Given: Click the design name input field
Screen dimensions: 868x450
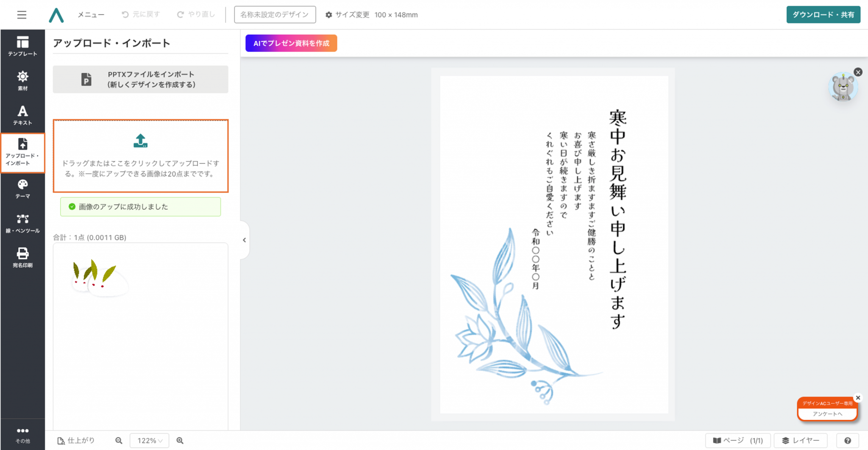Looking at the screenshot, I should click(x=275, y=15).
